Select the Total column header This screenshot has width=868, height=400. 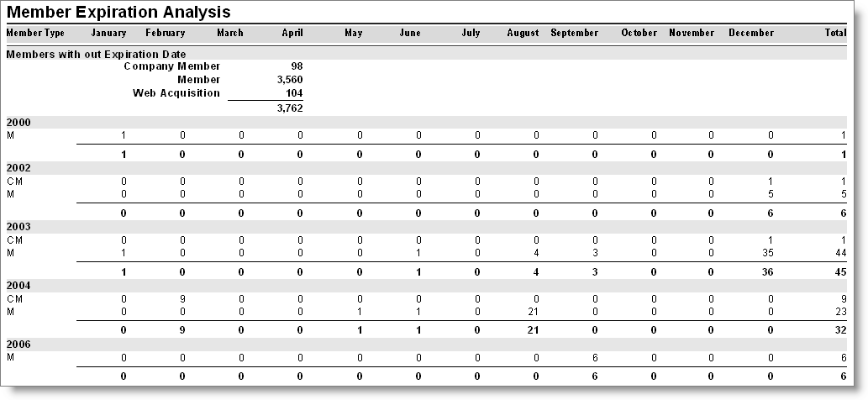836,33
